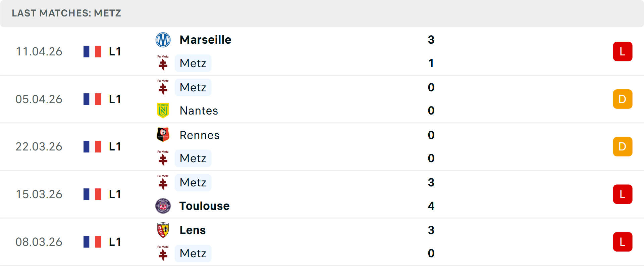Click the red L badge for 08.03.26
644x266 pixels.
point(622,242)
